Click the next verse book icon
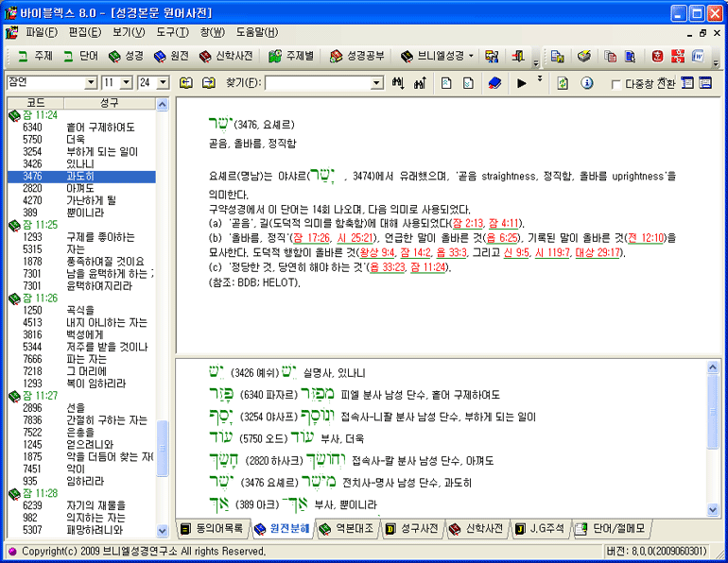The width and height of the screenshot is (728, 563). click(x=209, y=83)
